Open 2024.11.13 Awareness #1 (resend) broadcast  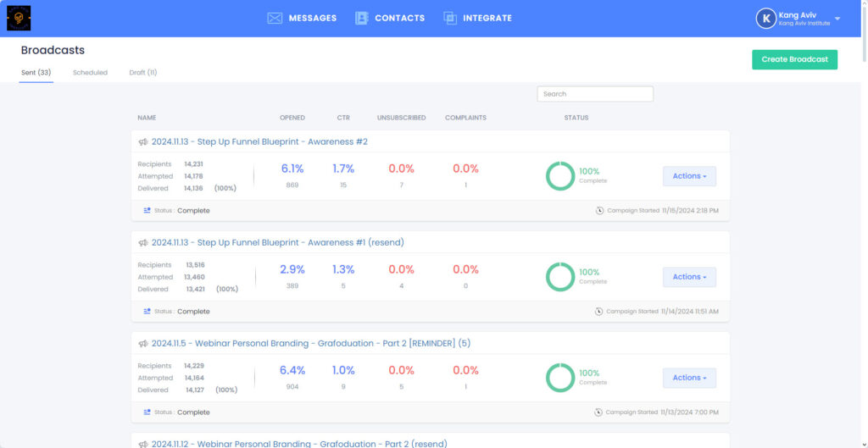click(x=277, y=243)
